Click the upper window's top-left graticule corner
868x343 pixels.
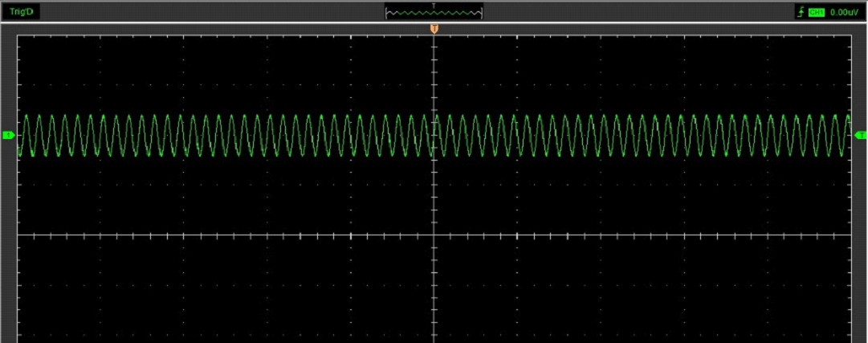click(x=18, y=35)
